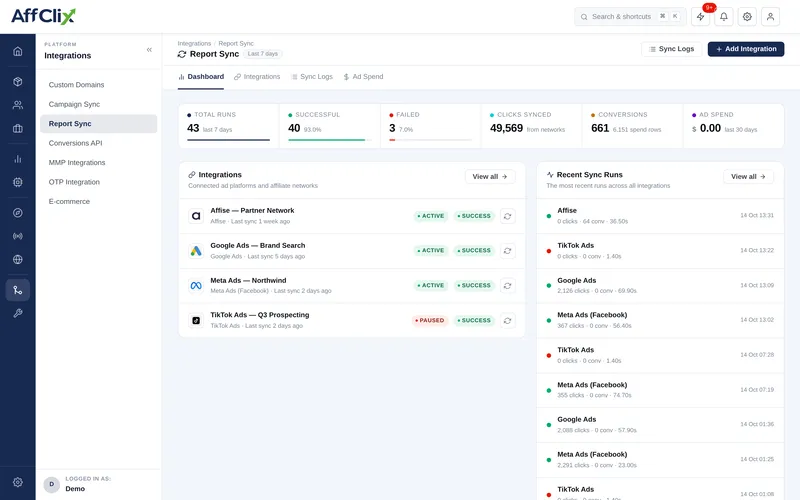The width and height of the screenshot is (800, 500).
Task: Open the cog icon below bar chart icon
Action: [17, 182]
